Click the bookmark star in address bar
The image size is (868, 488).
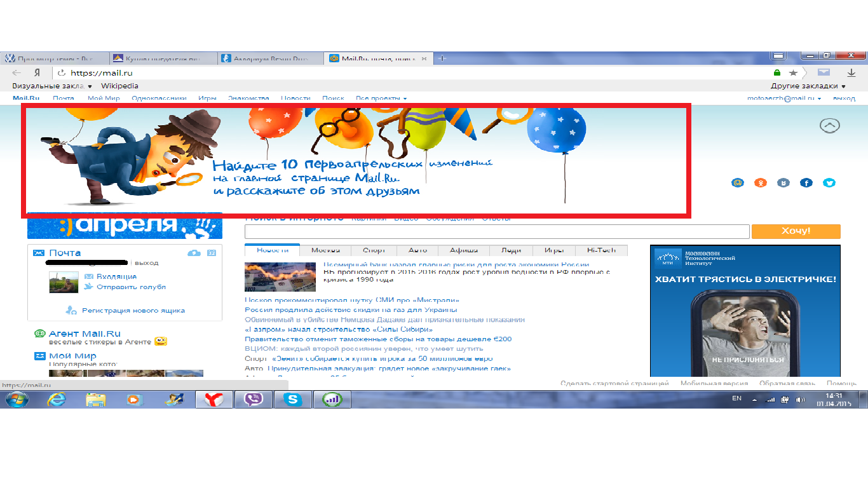tap(793, 73)
